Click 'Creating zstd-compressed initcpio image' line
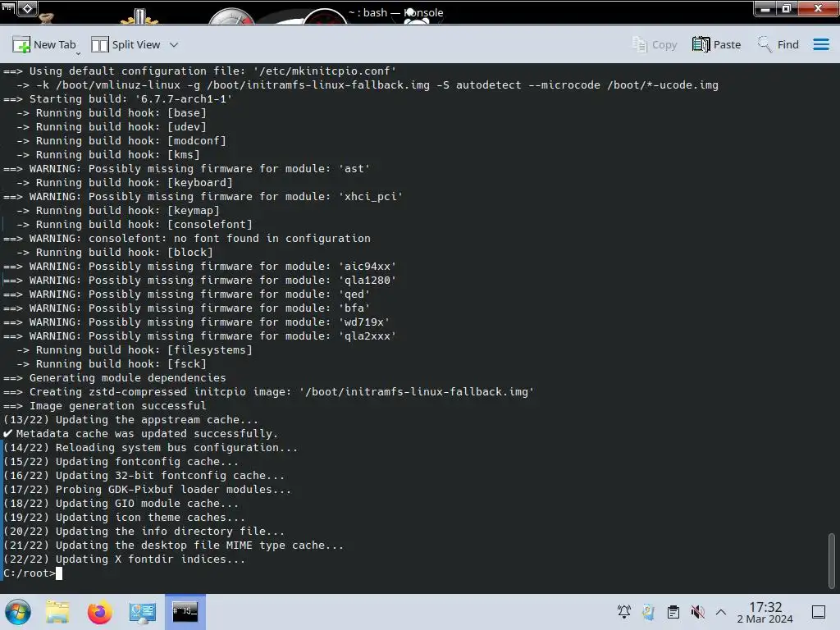This screenshot has height=630, width=840. click(268, 391)
